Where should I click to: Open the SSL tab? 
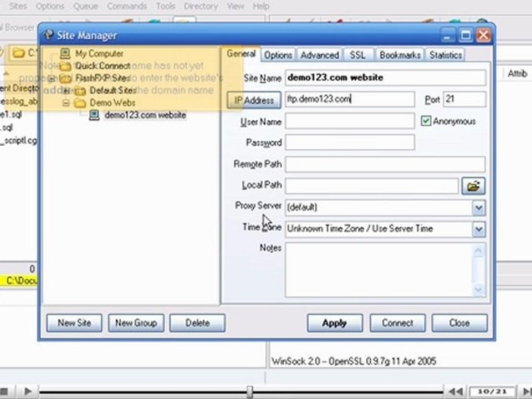click(358, 55)
